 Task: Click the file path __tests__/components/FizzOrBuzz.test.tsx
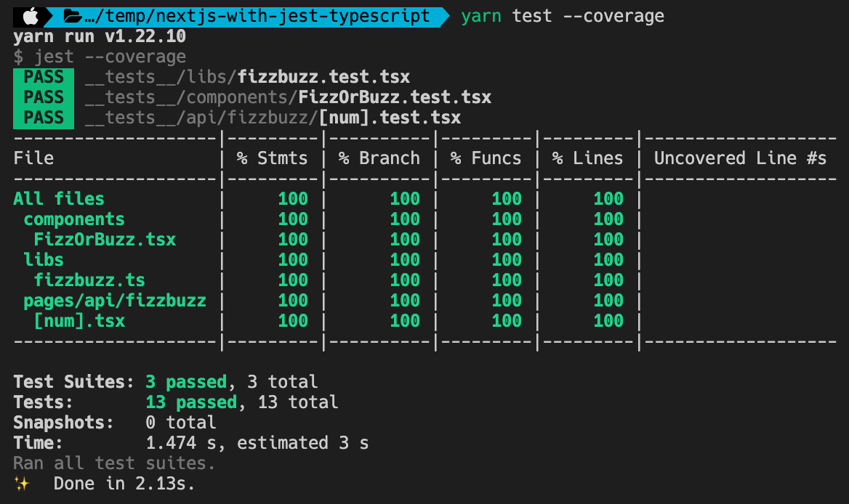(x=288, y=97)
